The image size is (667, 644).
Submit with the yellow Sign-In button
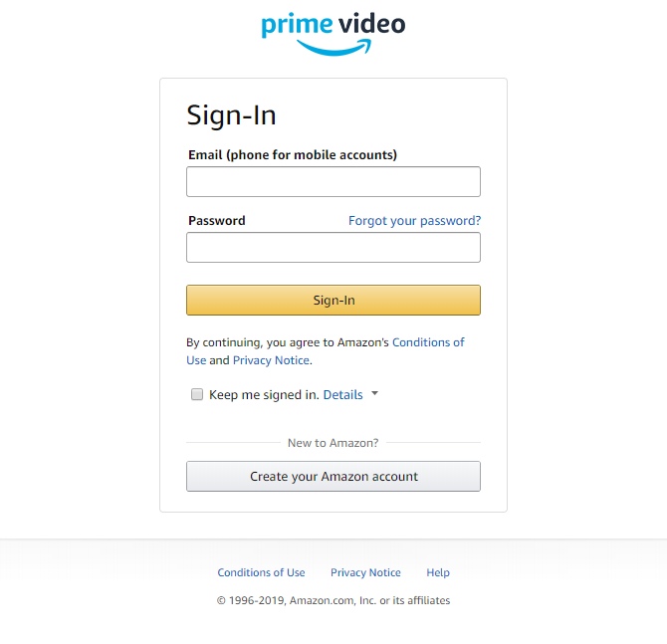(333, 300)
